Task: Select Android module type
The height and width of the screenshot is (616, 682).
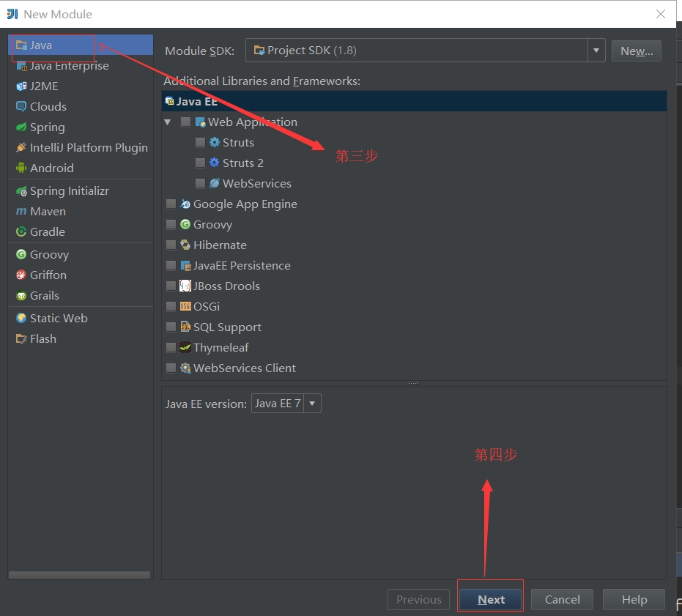Action: click(81, 168)
